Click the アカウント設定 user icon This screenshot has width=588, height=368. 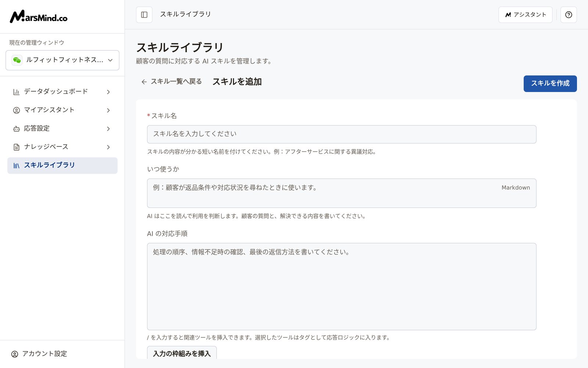[15, 354]
